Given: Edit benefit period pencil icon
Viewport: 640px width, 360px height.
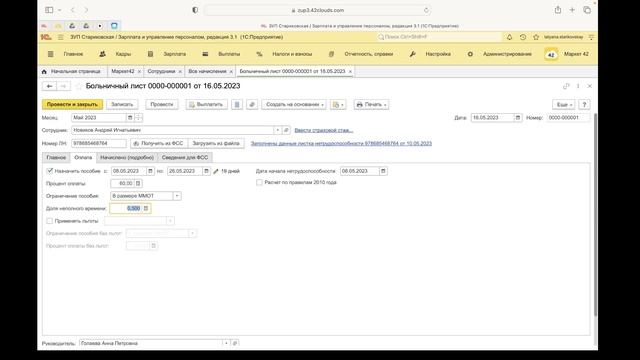Looking at the screenshot, I should click(216, 171).
